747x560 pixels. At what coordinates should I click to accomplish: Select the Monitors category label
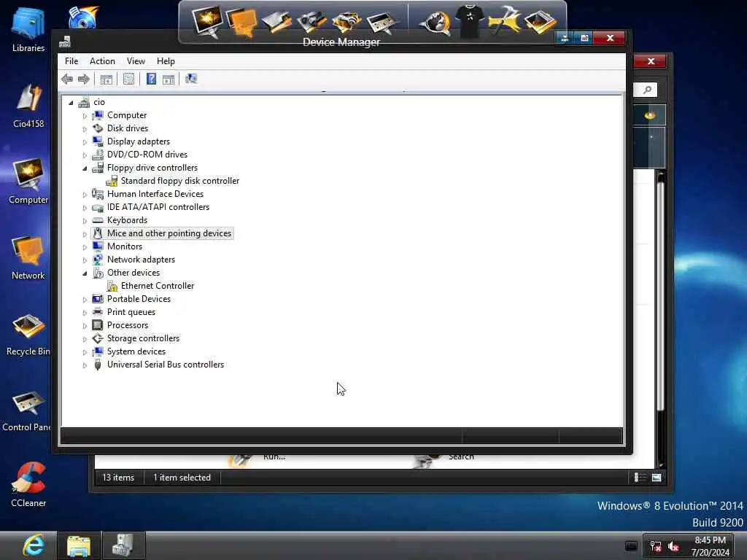pos(125,246)
